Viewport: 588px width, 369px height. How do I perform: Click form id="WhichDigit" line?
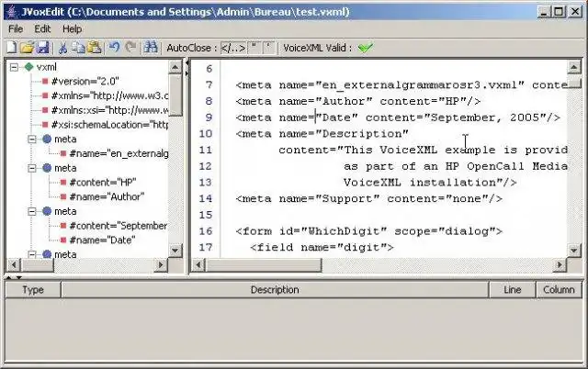[369, 231]
